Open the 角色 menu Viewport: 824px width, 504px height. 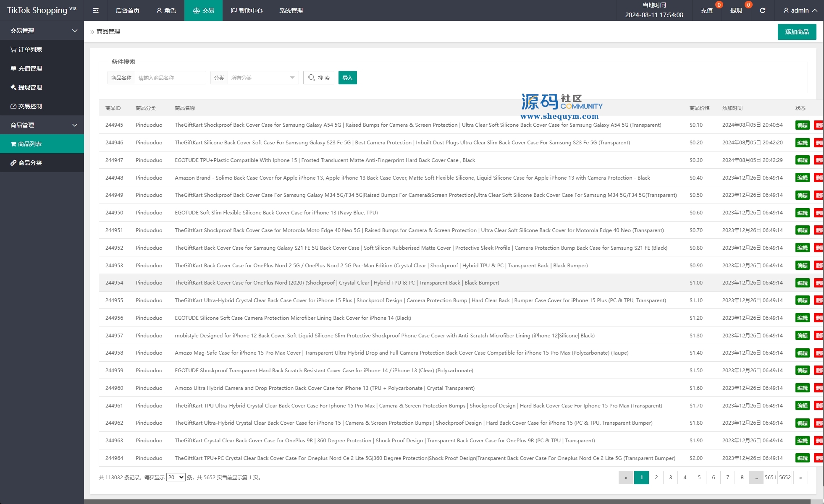[x=166, y=10]
